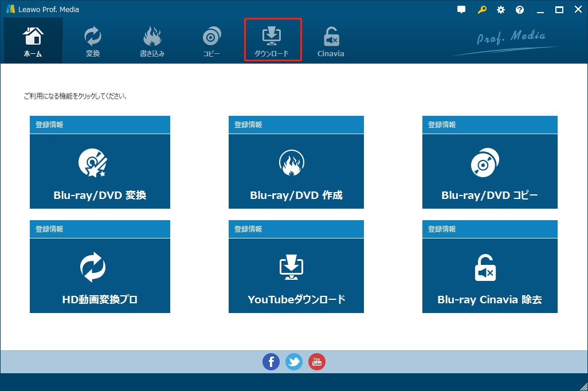
Task: Launch the Blu-ray/DVD コピー module tile
Action: pyautogui.click(x=490, y=171)
